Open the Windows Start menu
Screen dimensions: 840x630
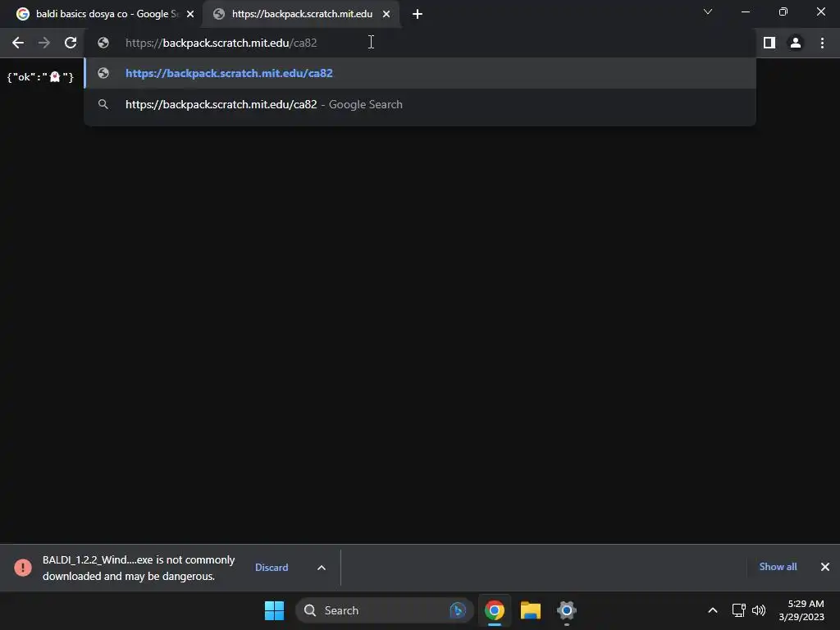pyautogui.click(x=274, y=610)
